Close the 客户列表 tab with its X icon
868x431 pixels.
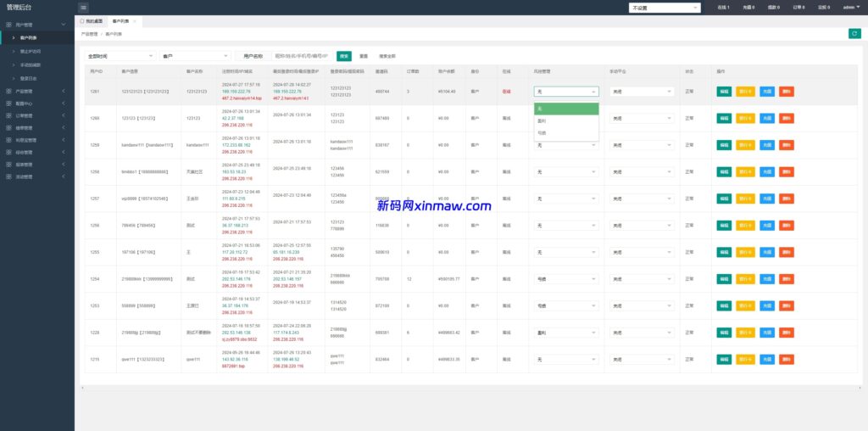(134, 20)
